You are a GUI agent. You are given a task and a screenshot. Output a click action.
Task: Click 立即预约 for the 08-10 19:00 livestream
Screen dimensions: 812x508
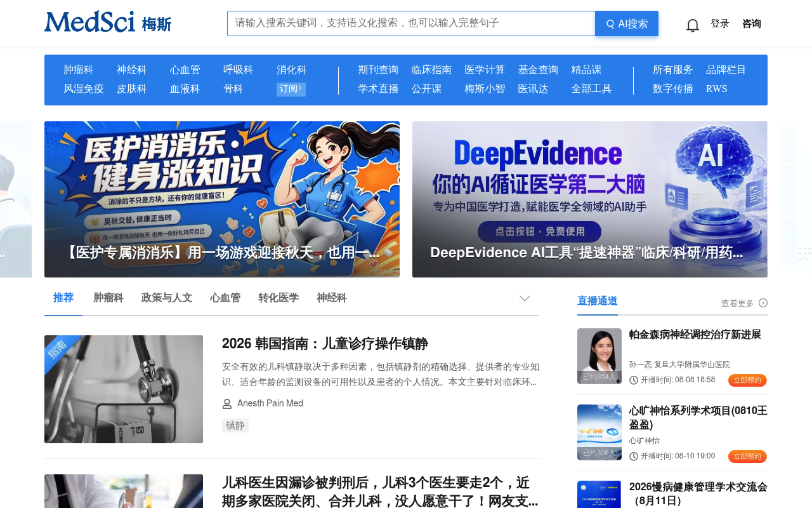pyautogui.click(x=747, y=457)
